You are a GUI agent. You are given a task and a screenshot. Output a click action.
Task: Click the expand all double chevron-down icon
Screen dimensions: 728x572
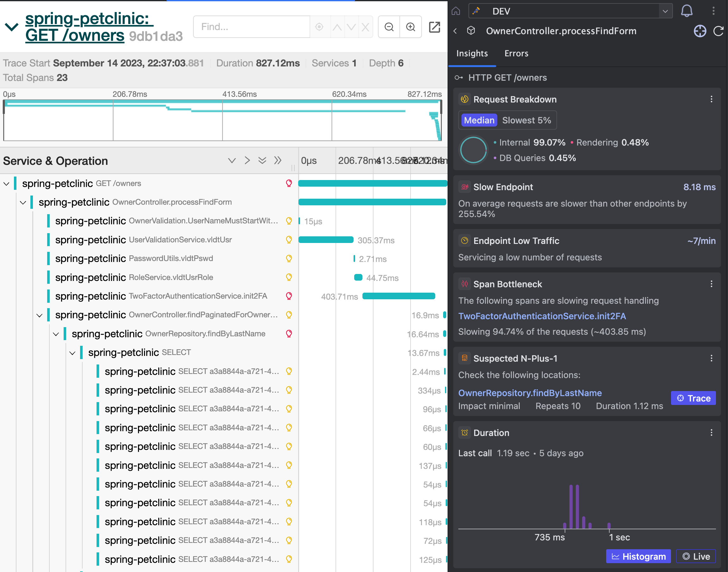262,161
